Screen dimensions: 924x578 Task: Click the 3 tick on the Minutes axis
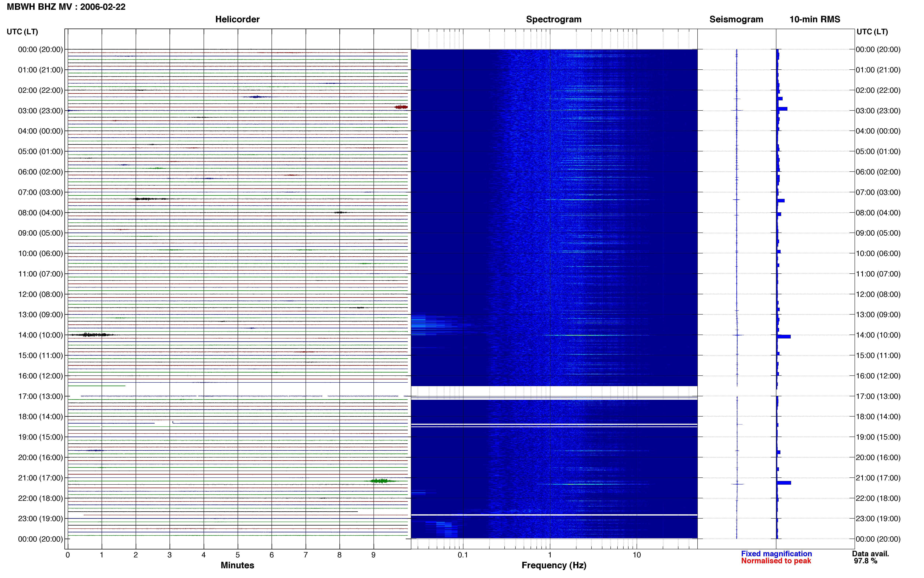[170, 555]
